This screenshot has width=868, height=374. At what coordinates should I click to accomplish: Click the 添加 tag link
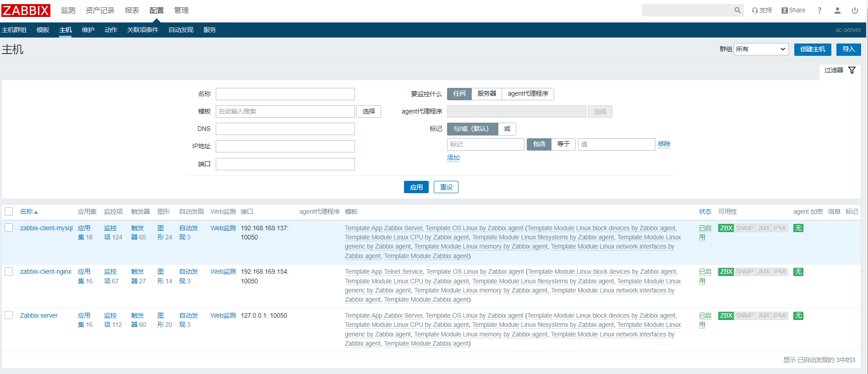[x=453, y=157]
